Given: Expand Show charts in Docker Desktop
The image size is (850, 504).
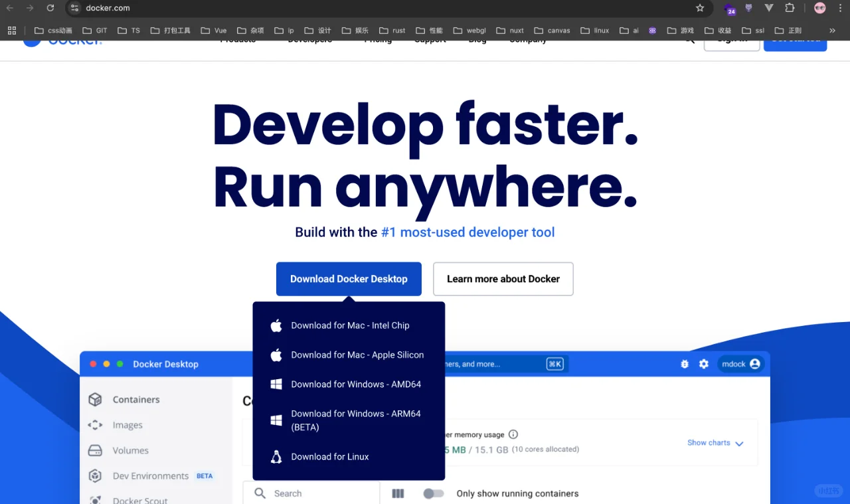Looking at the screenshot, I should click(x=715, y=443).
